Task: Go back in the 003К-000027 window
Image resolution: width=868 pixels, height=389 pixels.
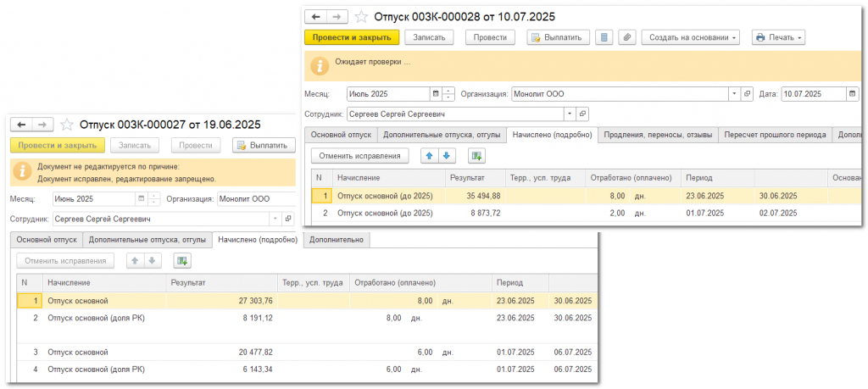Action: click(21, 125)
